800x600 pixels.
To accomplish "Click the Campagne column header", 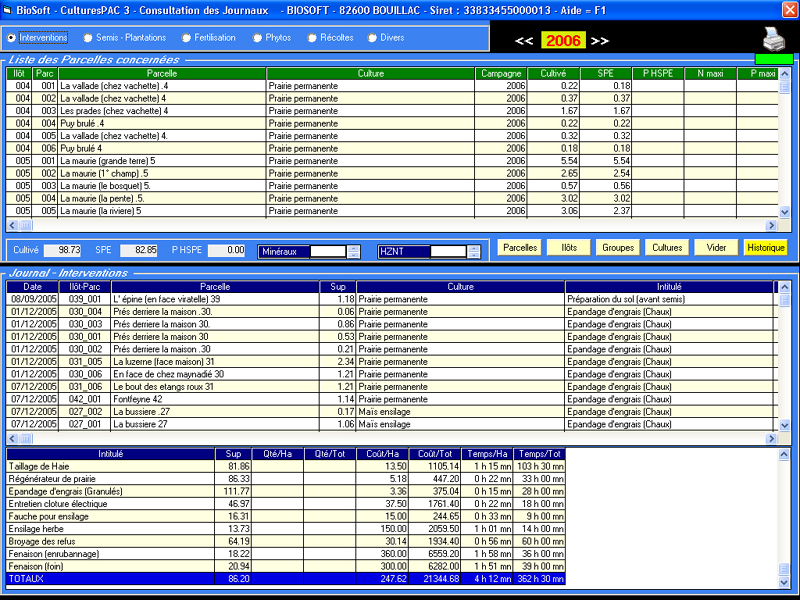I will pyautogui.click(x=501, y=73).
